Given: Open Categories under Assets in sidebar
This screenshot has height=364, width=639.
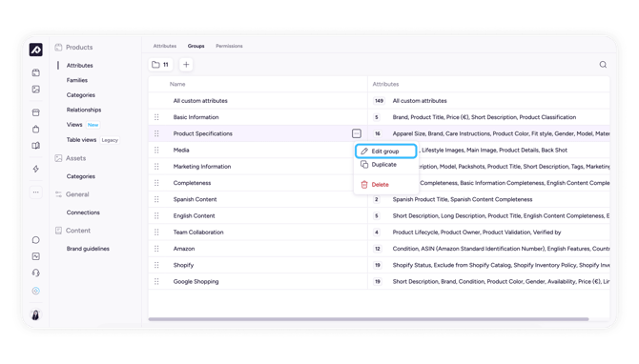Looking at the screenshot, I should [81, 176].
